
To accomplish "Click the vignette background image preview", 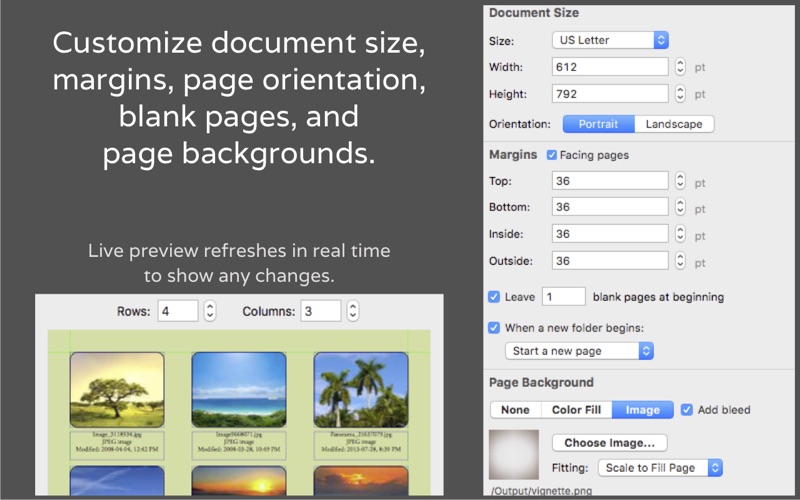I will pyautogui.click(x=514, y=454).
